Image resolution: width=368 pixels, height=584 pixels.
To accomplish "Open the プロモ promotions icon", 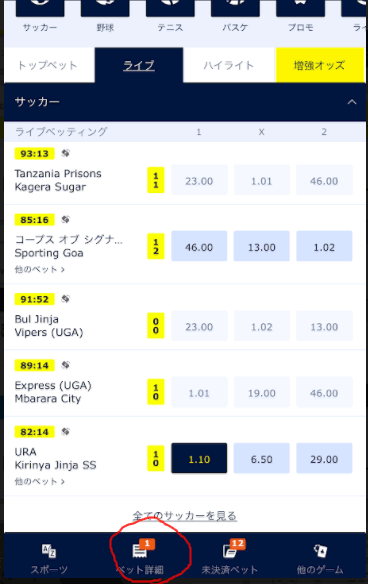I will tap(300, 8).
